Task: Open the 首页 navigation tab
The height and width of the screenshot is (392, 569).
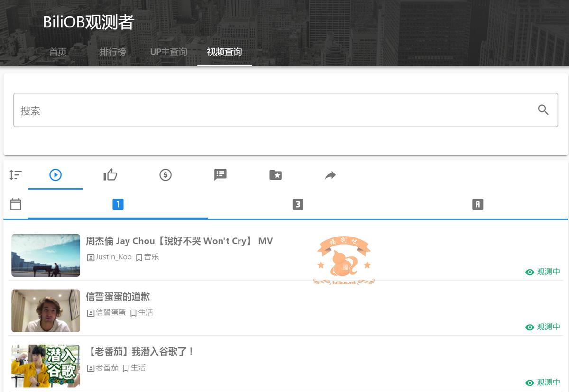Action: click(58, 52)
